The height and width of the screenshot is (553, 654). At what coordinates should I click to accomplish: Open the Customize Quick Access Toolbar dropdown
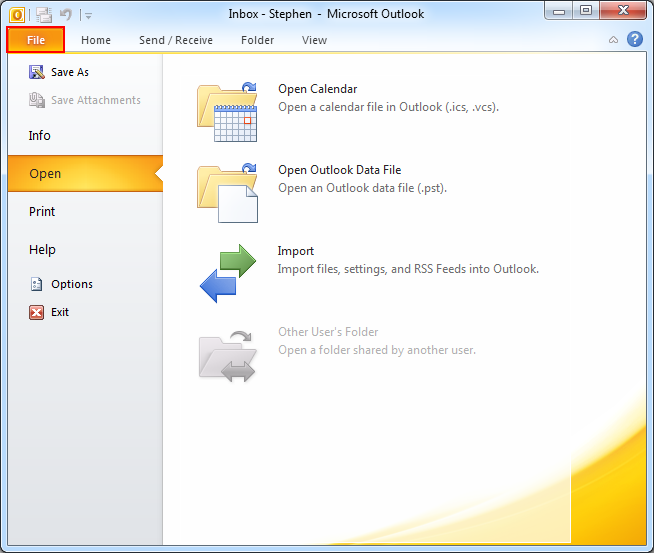click(x=88, y=16)
